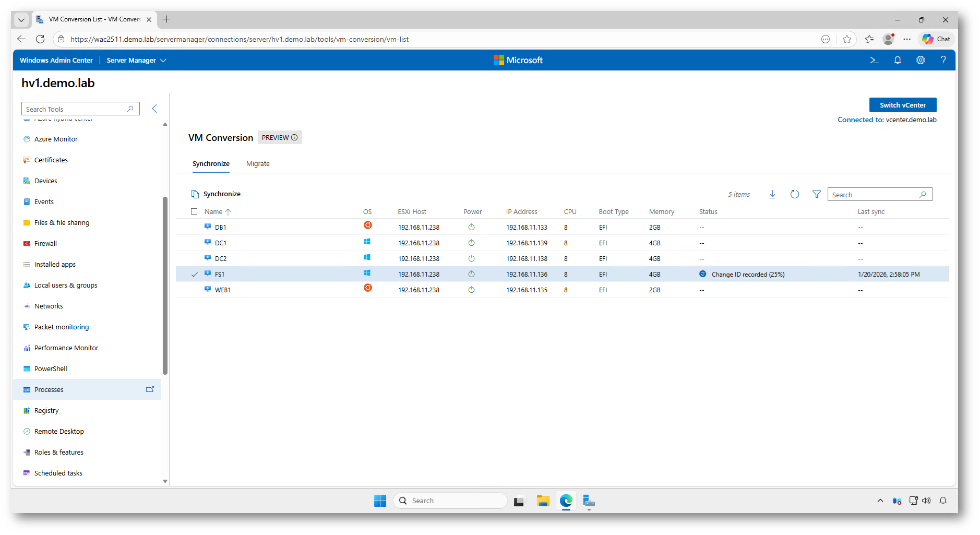The width and height of the screenshot is (980, 535).
Task: Open the Settings gear in Admin Center header
Action: click(x=921, y=61)
